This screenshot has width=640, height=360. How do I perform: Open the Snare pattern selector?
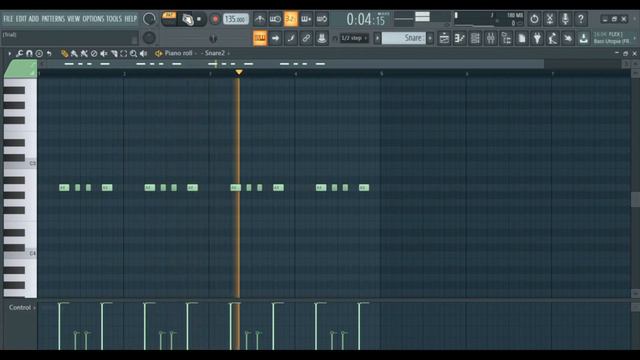coord(404,38)
